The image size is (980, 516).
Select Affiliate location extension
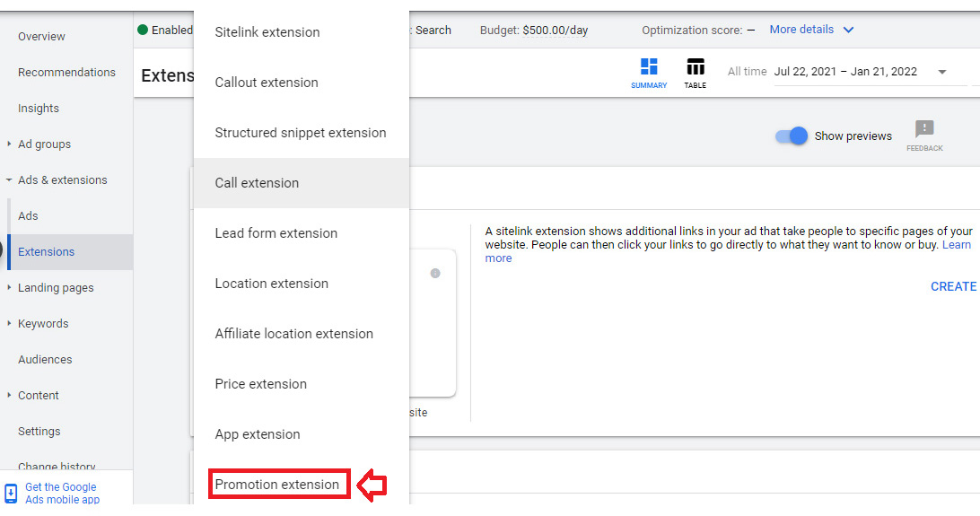[x=302, y=334]
